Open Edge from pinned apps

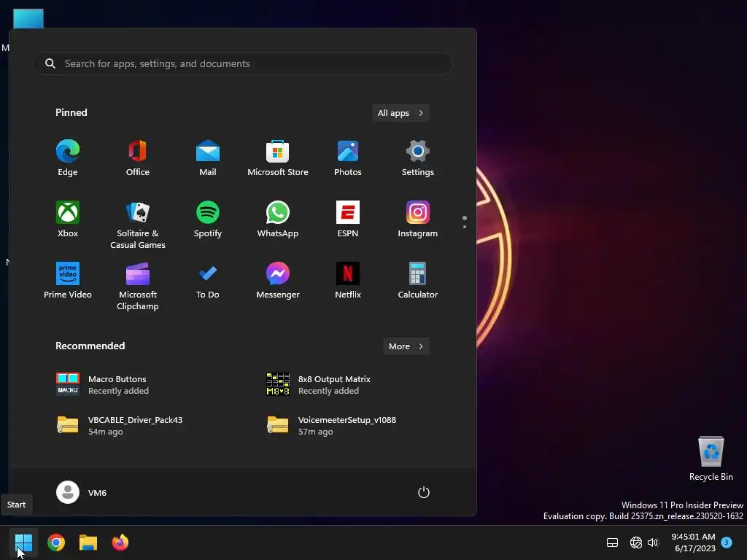click(68, 158)
